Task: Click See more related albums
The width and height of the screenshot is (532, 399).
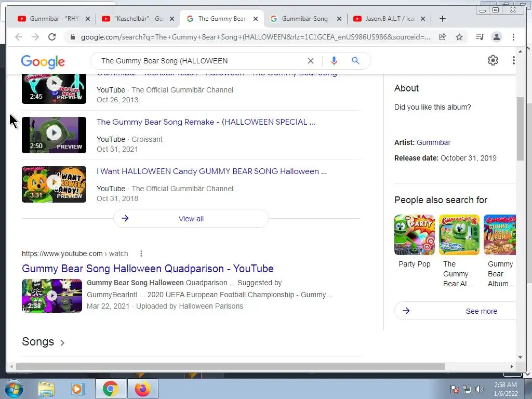Action: [x=456, y=311]
